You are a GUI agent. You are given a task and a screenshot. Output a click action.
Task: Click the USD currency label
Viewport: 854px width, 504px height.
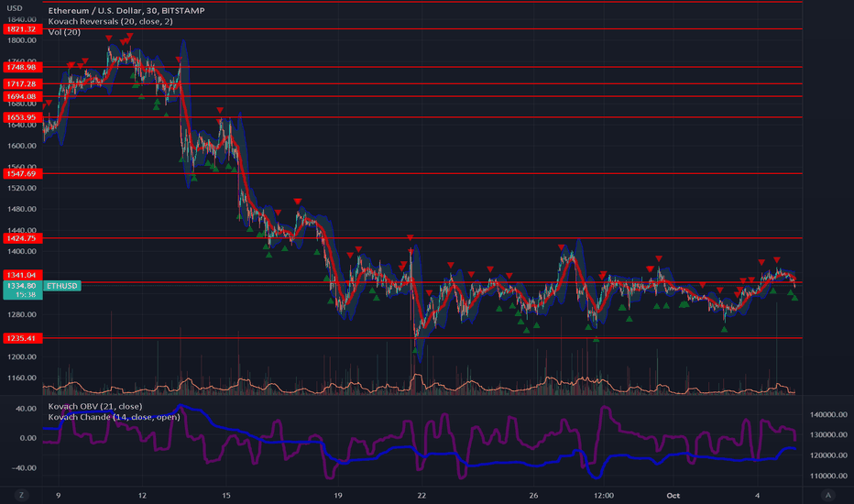tap(15, 8)
